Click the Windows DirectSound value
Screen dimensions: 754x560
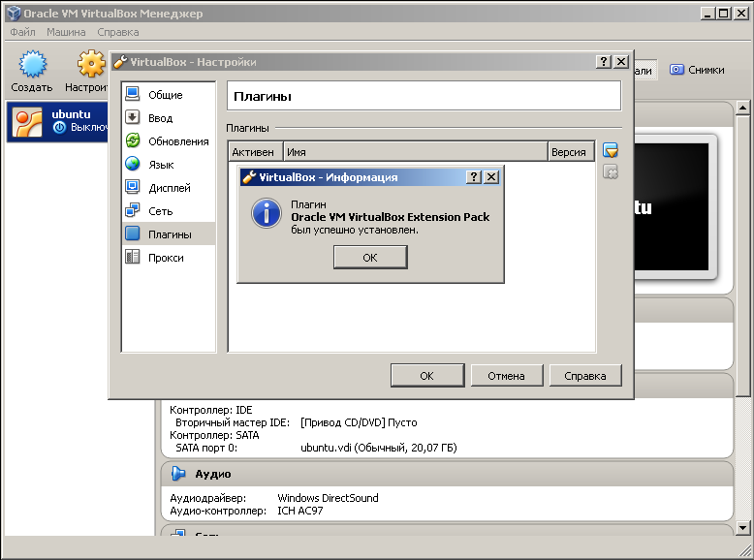(328, 498)
